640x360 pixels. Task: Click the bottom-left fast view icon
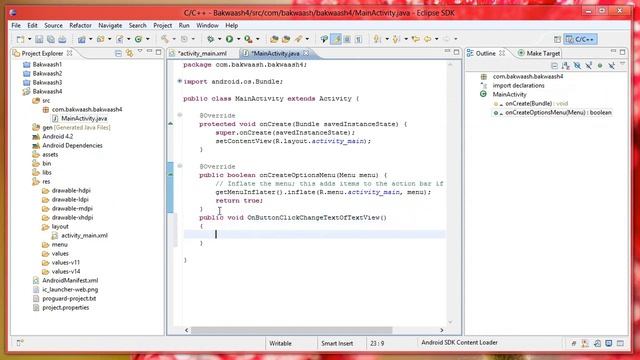tap(20, 343)
